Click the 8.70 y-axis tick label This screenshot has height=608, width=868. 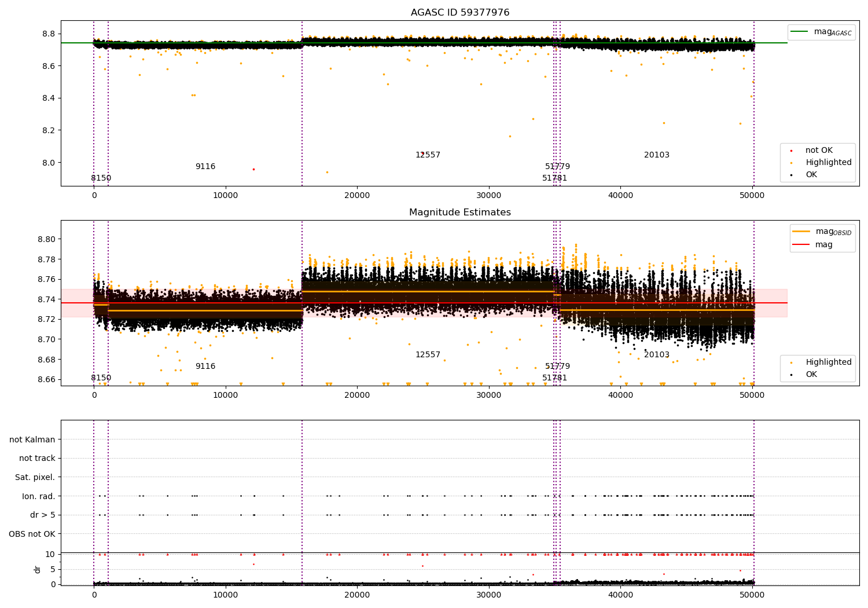[x=46, y=339]
